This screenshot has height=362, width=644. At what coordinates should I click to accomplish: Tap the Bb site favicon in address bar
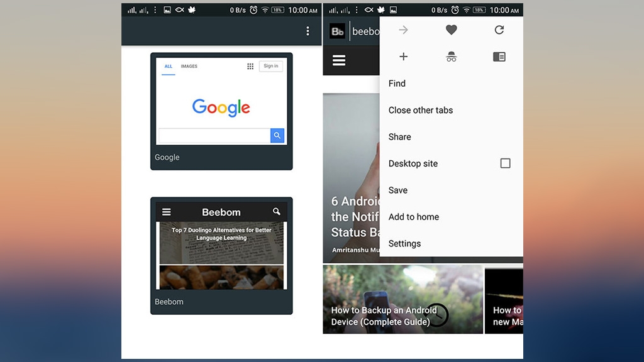[337, 31]
